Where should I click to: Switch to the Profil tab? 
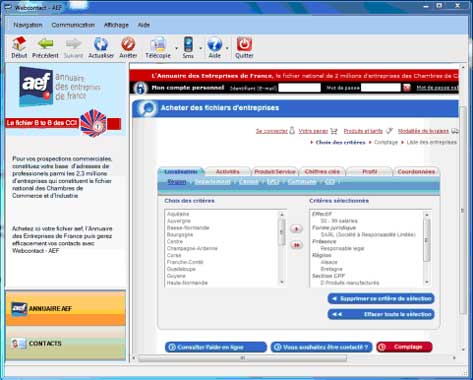pos(369,171)
